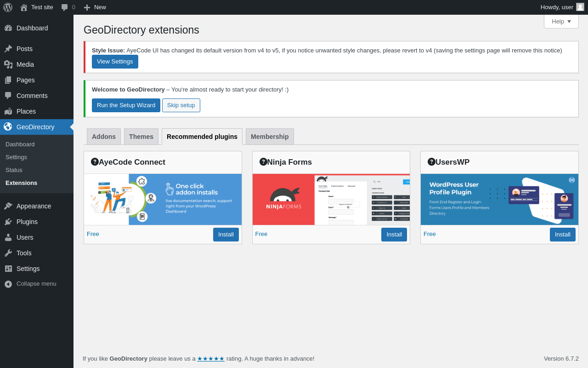This screenshot has width=588, height=368.
Task: Click the GeoDirectory extensions page heading
Action: [141, 30]
